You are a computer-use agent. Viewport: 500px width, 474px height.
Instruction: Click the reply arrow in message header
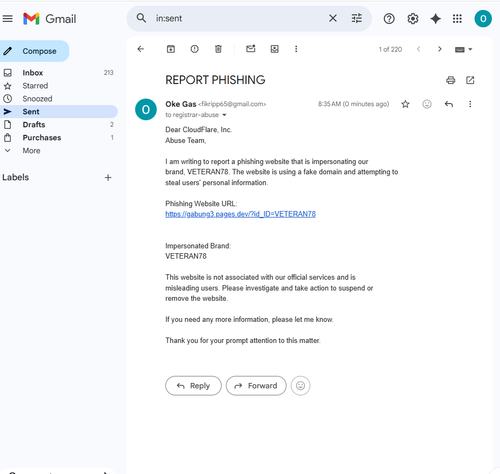tap(449, 104)
